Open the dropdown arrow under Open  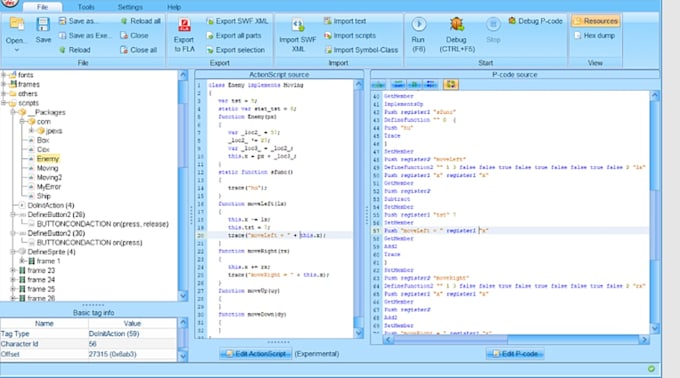16,50
